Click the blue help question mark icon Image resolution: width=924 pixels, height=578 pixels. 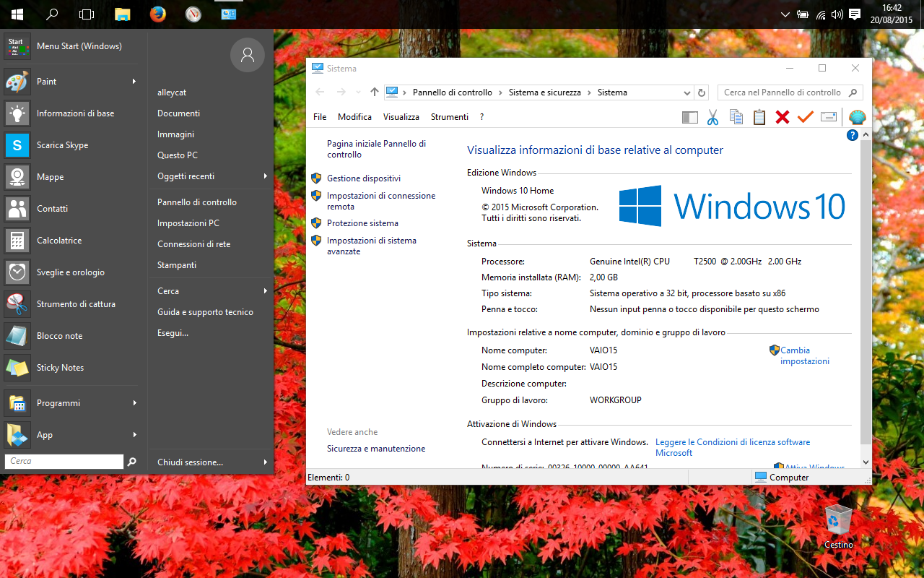point(853,135)
